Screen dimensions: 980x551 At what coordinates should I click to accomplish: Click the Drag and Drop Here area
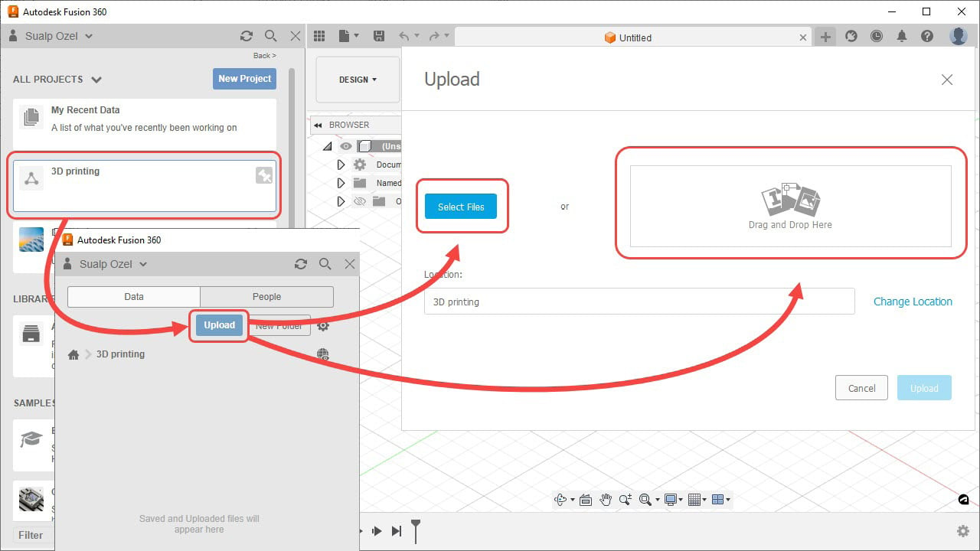pos(790,206)
